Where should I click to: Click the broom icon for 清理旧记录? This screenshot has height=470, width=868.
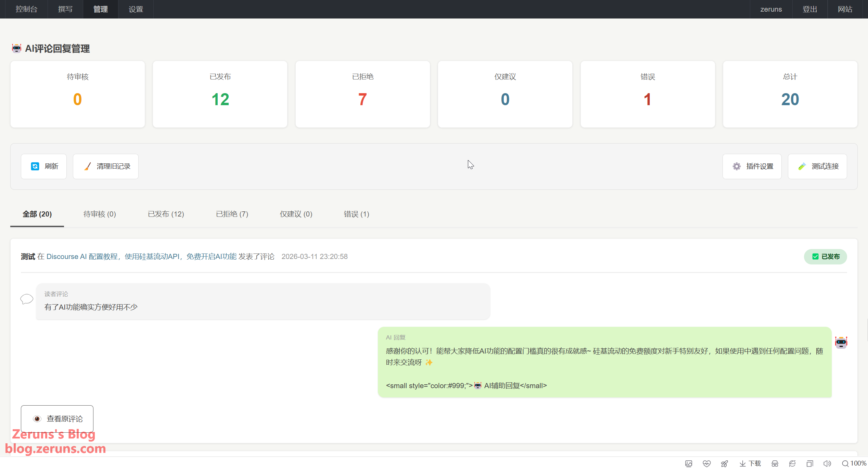87,166
